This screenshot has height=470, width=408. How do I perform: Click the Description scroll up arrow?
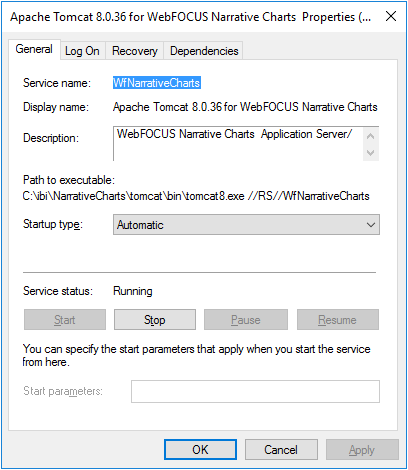pyautogui.click(x=370, y=136)
